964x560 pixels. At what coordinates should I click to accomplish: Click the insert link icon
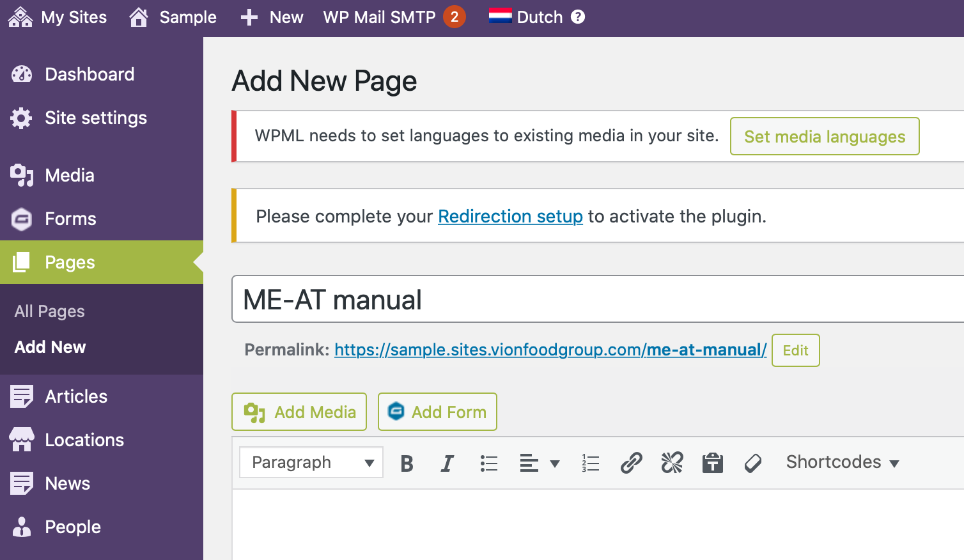[631, 463]
